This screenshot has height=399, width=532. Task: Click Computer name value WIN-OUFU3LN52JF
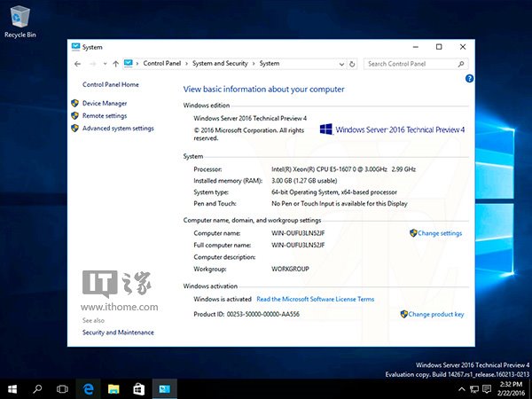(x=298, y=233)
